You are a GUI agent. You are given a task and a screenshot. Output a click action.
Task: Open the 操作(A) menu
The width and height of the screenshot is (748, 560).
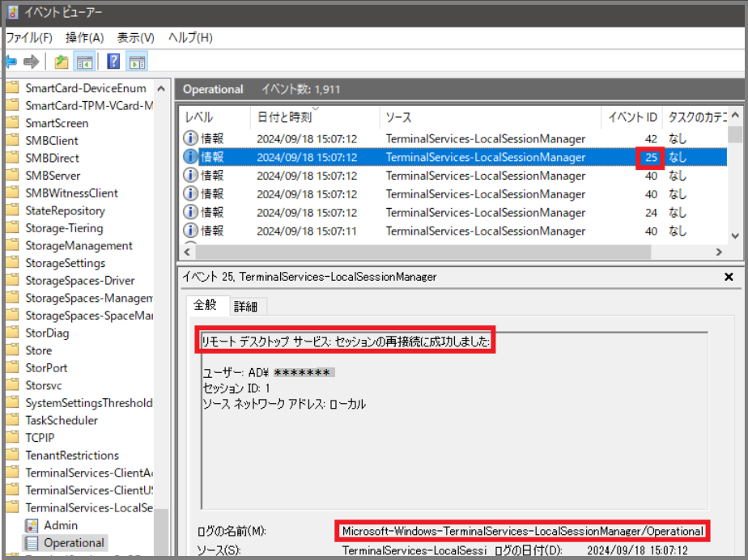(x=84, y=38)
